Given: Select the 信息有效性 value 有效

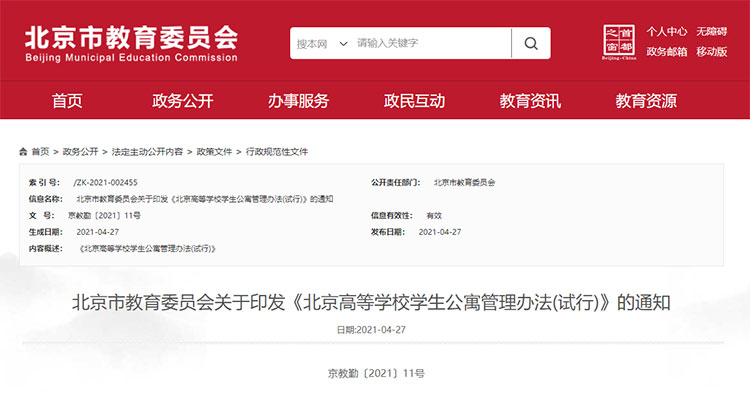Looking at the screenshot, I should point(434,216).
